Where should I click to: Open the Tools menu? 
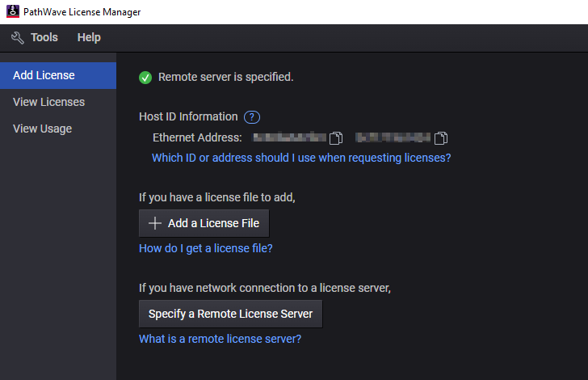click(44, 37)
